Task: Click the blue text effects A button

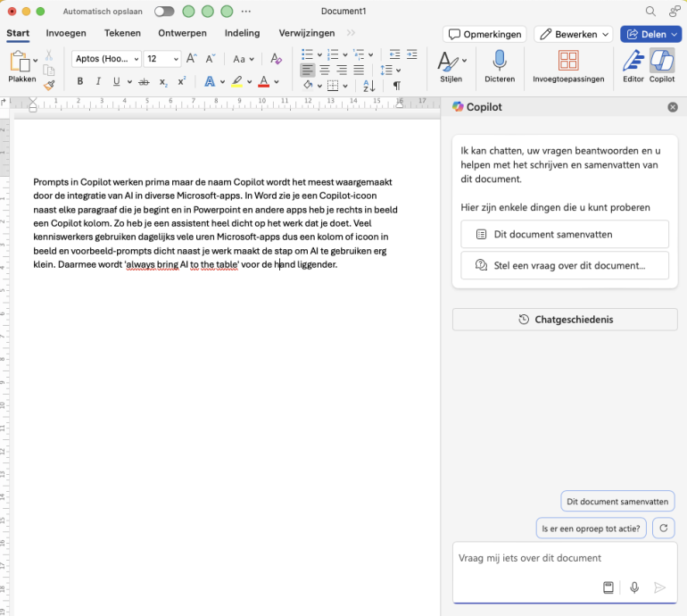Action: (210, 81)
